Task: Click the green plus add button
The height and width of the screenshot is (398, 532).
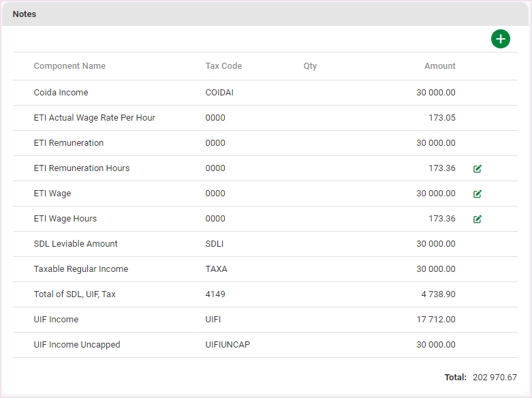Action: [x=501, y=39]
